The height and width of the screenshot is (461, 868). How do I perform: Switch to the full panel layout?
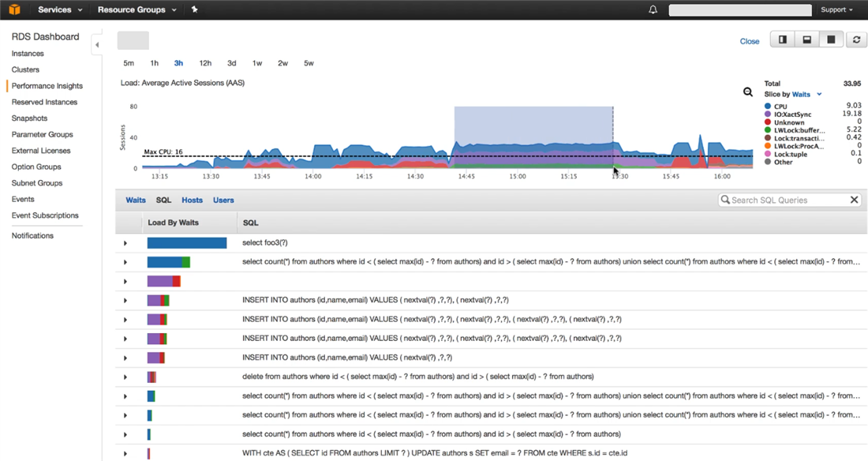(x=831, y=40)
